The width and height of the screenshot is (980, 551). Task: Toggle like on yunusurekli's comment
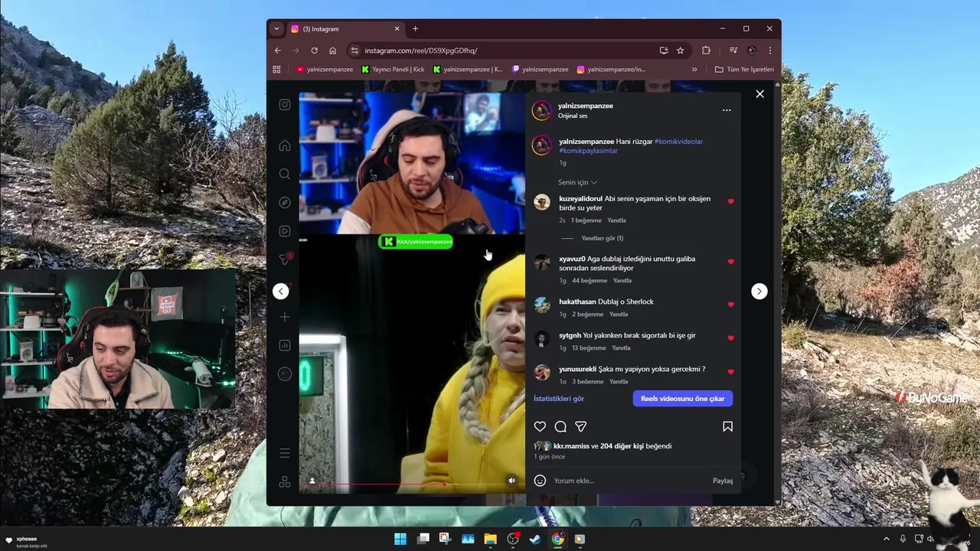coord(730,372)
